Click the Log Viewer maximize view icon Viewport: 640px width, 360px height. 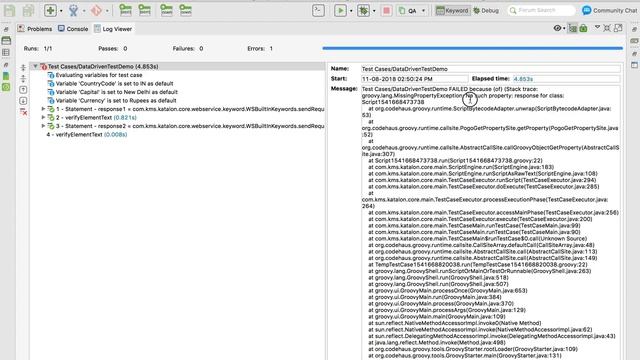click(618, 28)
